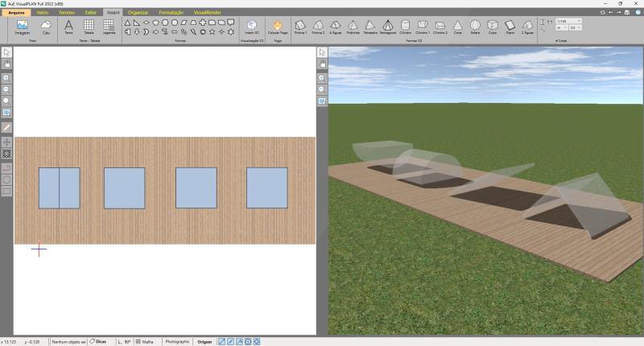Insert the Prisma 2 3D shape
This screenshot has width=644, height=346.
click(318, 27)
